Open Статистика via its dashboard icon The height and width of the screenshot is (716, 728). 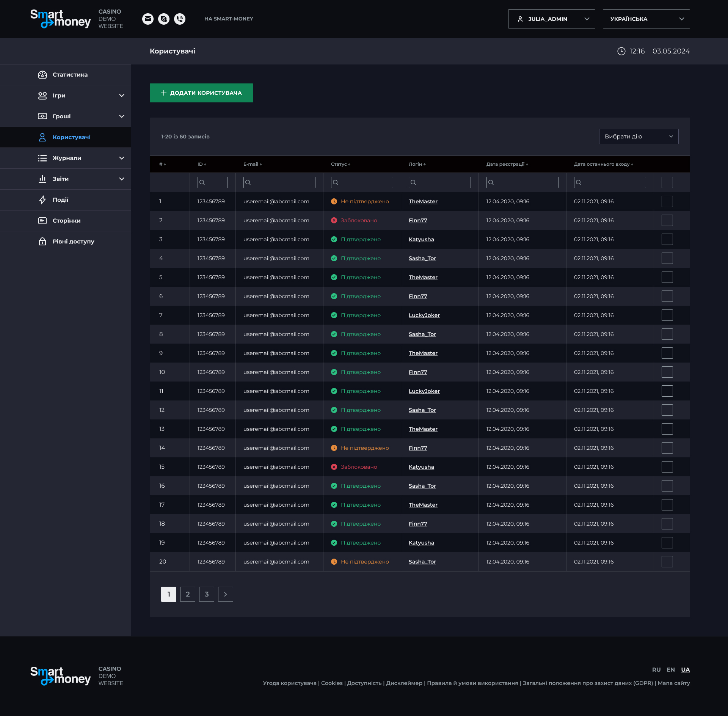[x=42, y=75]
